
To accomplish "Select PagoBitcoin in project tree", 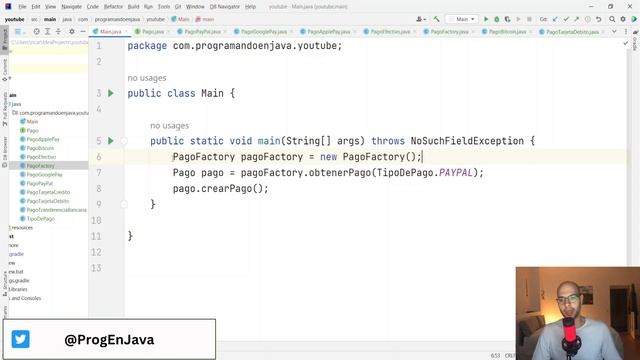I will [40, 148].
